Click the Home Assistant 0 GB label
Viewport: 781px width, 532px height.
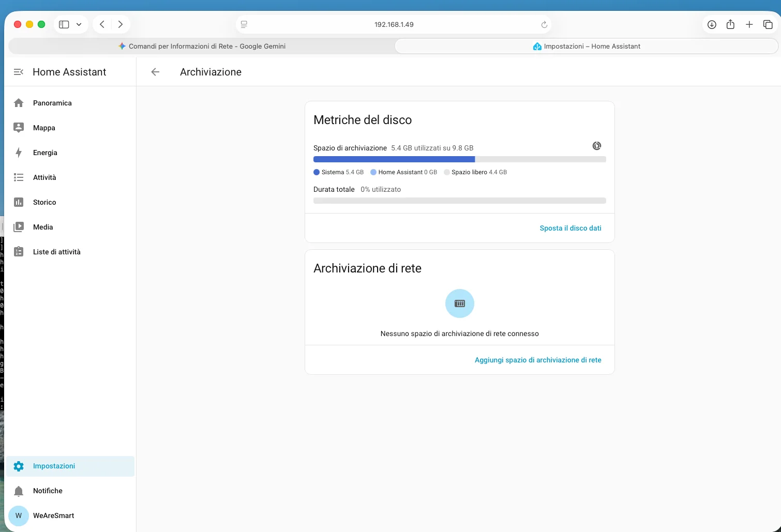[x=408, y=172]
